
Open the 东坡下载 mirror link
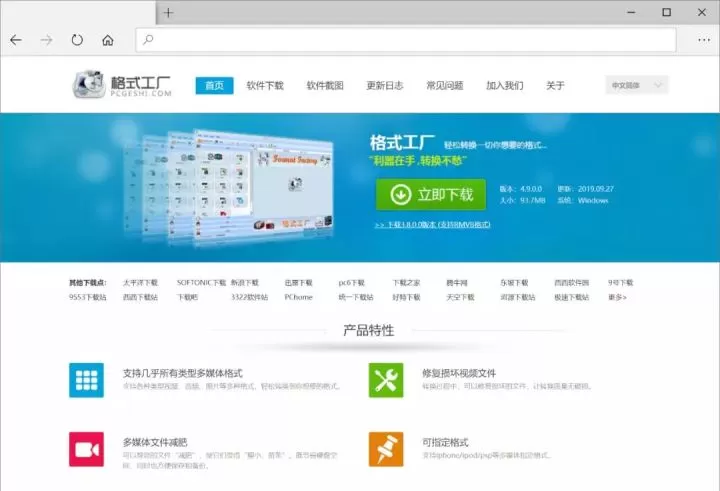pos(514,282)
